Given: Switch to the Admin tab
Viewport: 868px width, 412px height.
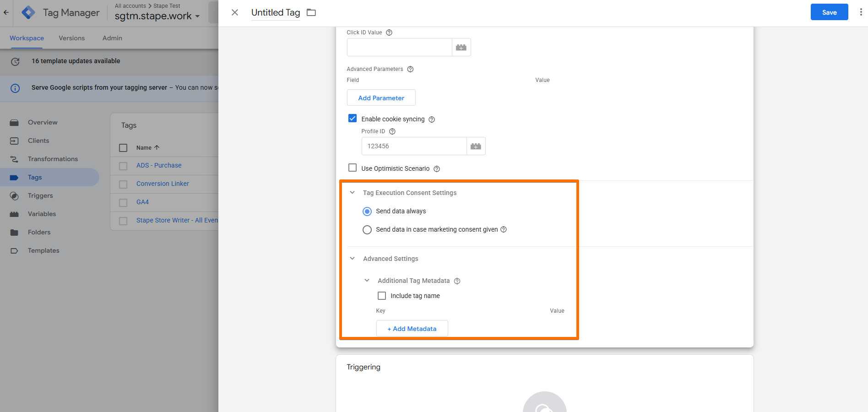Looking at the screenshot, I should (x=112, y=38).
